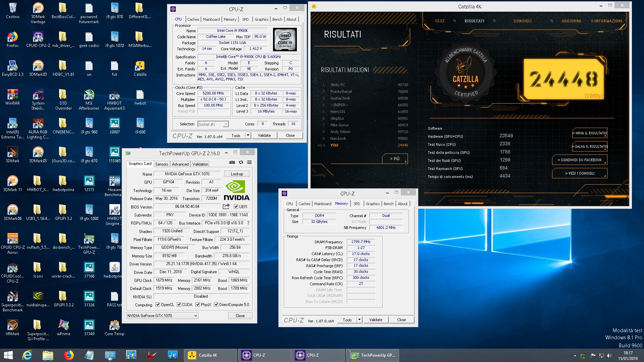
Task: Open the EasyBCD 2.3 desktop icon
Action: point(12,69)
